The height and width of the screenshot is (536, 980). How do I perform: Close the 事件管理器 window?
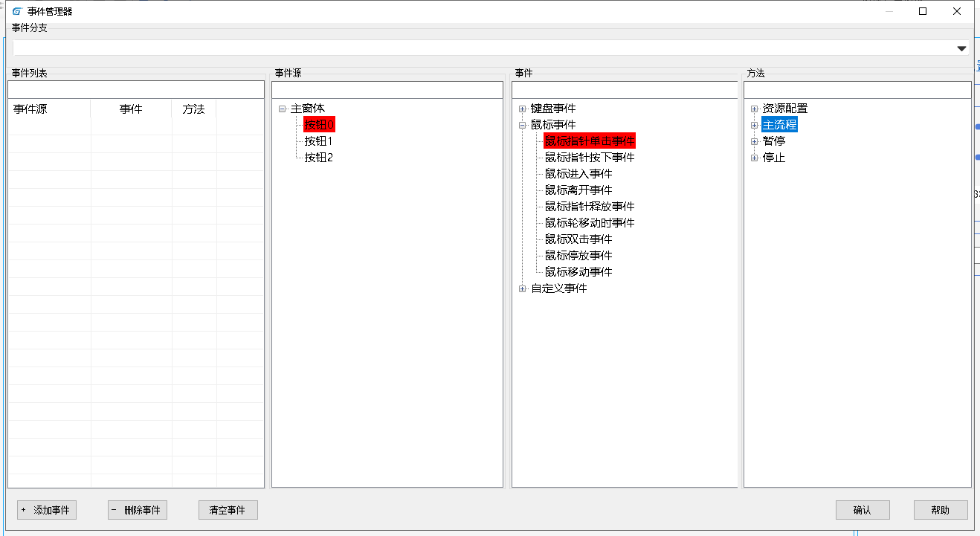957,11
